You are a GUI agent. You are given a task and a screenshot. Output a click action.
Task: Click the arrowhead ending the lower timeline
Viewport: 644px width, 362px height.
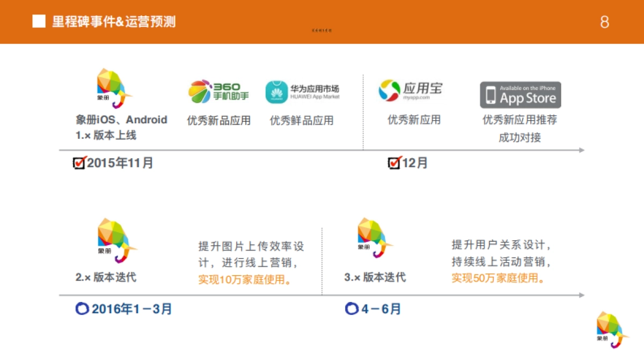pyautogui.click(x=582, y=294)
